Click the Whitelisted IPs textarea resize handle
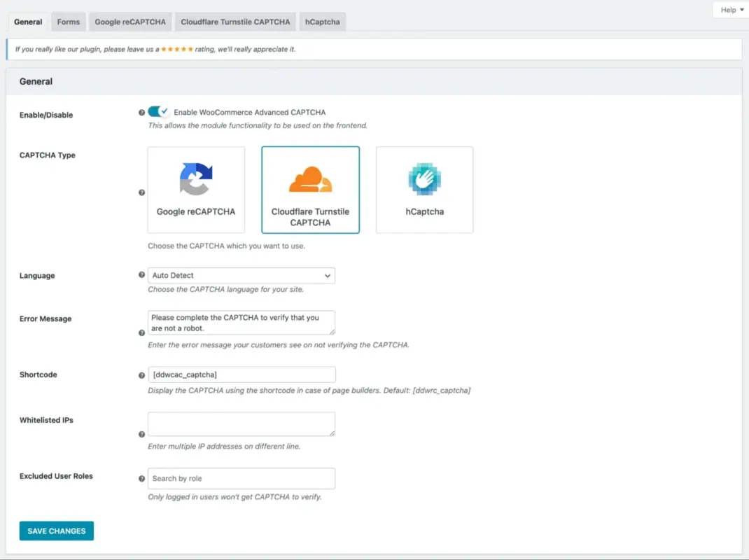 (x=332, y=433)
